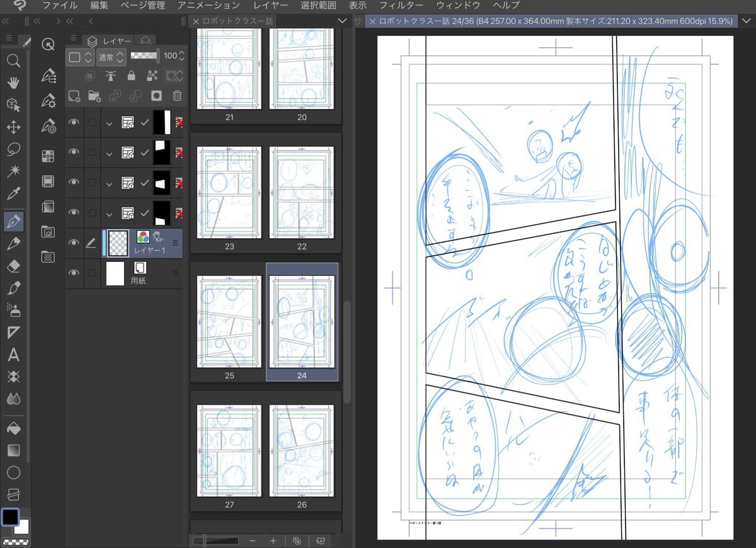
Task: Open the Quick Access palette icon
Action: point(48,44)
